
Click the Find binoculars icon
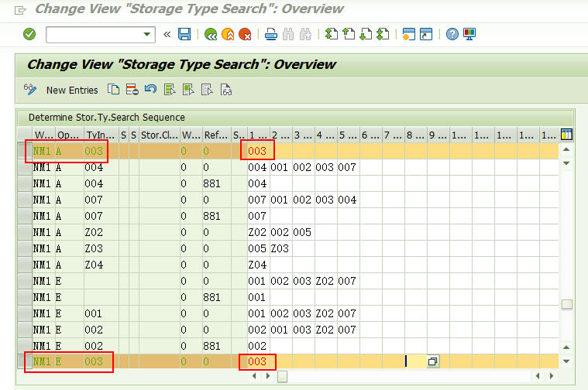point(288,35)
